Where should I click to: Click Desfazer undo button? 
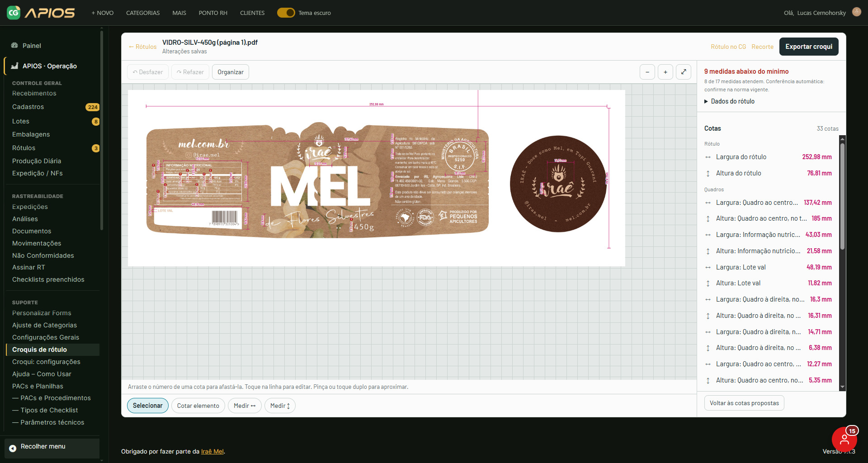coord(148,72)
